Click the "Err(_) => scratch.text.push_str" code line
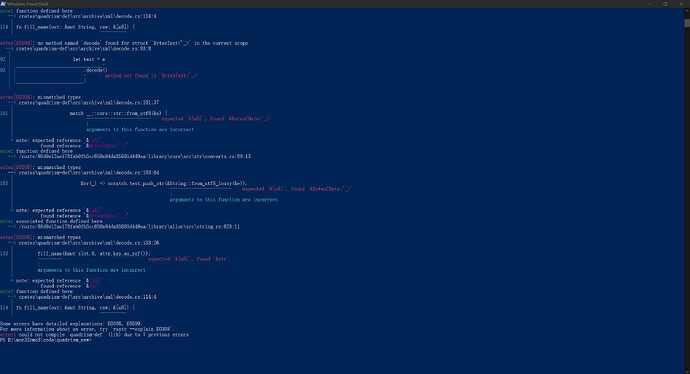690x374 pixels. [164, 183]
